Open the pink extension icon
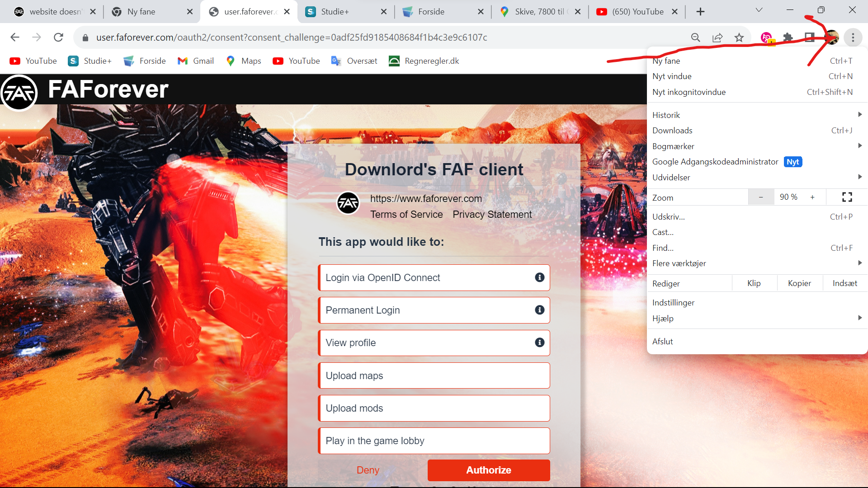Screen dimensions: 868x488 tap(766, 38)
